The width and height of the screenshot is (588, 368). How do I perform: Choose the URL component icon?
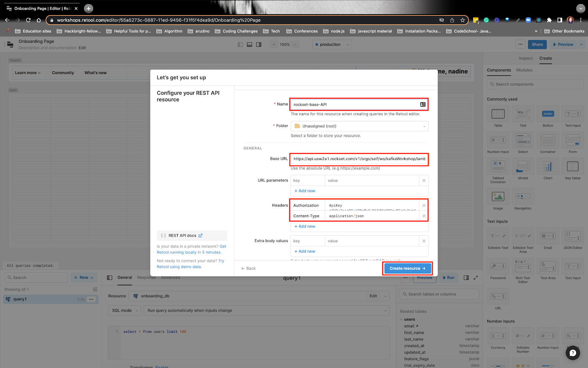tap(498, 297)
